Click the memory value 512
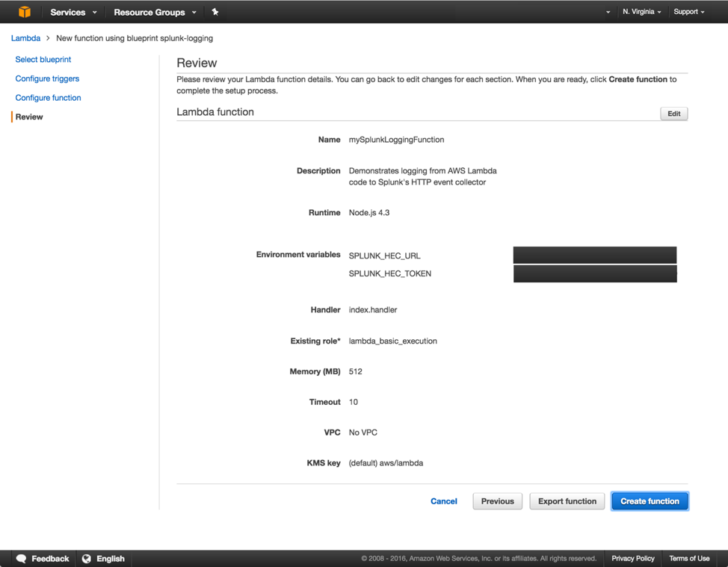This screenshot has width=728, height=567. click(355, 372)
